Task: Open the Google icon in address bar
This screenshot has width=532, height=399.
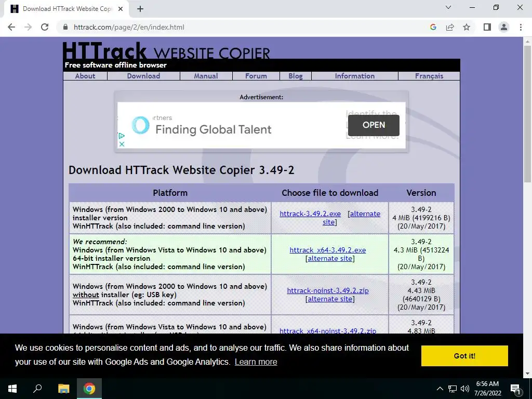Action: tap(433, 27)
